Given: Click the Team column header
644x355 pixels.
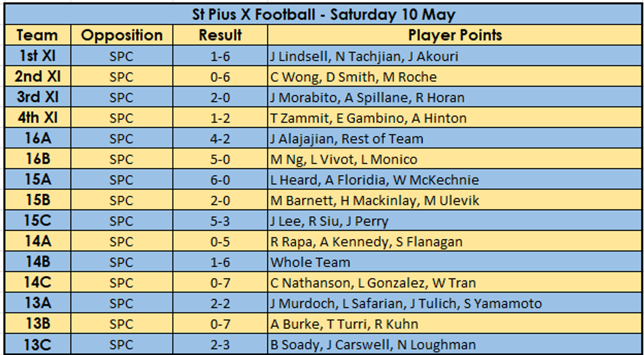Looking at the screenshot, I should 38,35.
